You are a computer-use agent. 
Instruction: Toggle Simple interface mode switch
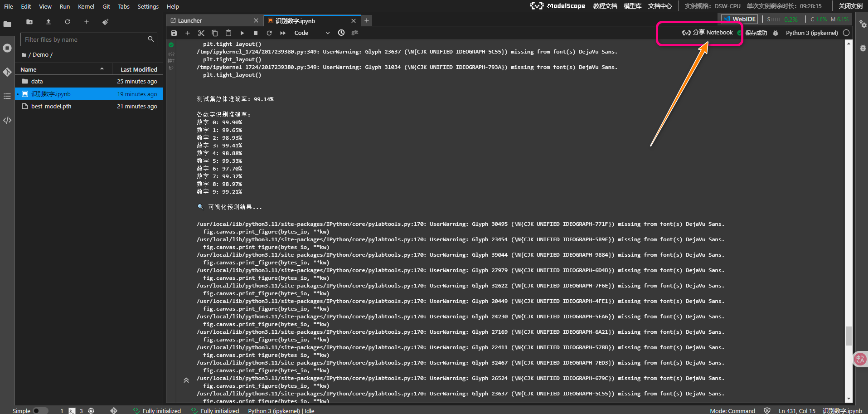point(40,410)
